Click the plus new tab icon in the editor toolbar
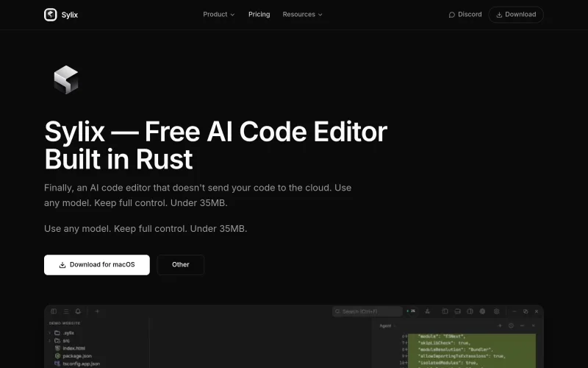 [x=97, y=311]
